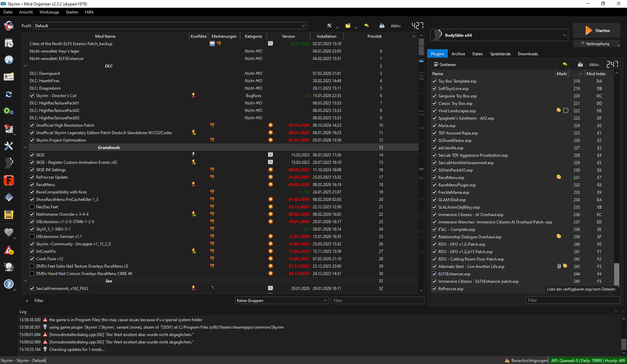Viewport: 627px width, 364px height.
Task: Open the Datei menu
Action: [x=8, y=12]
